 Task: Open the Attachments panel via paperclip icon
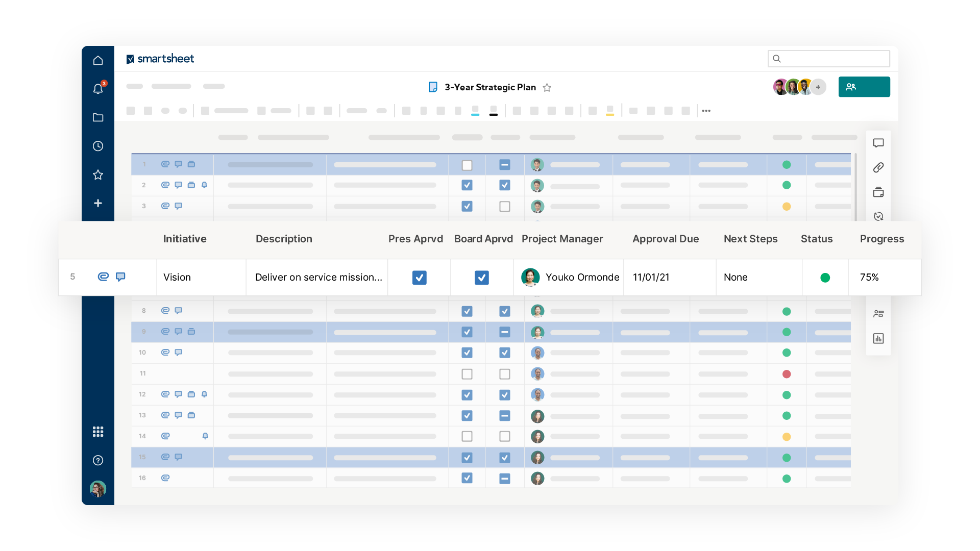pos(878,167)
